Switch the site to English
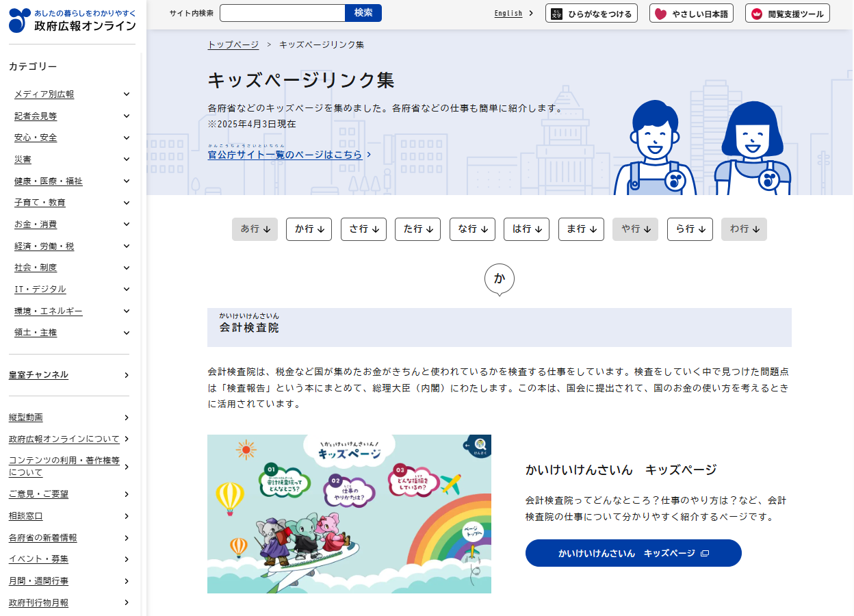This screenshot has width=854, height=616. pyautogui.click(x=509, y=13)
